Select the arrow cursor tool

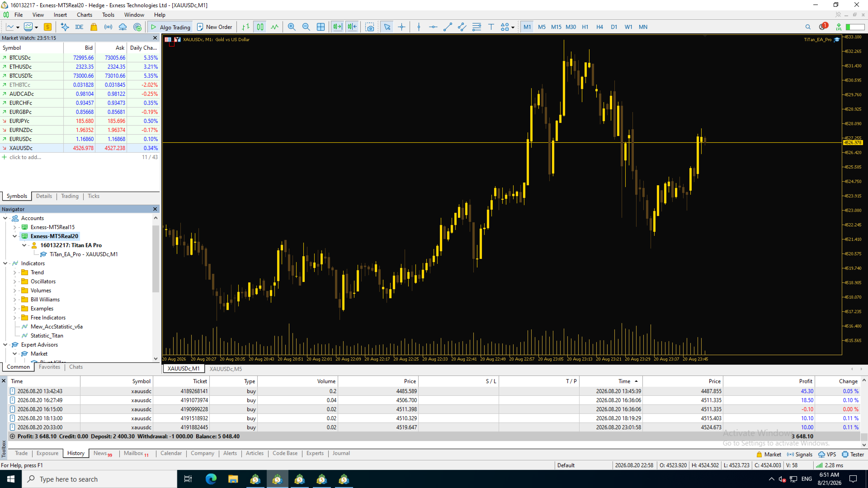[387, 27]
